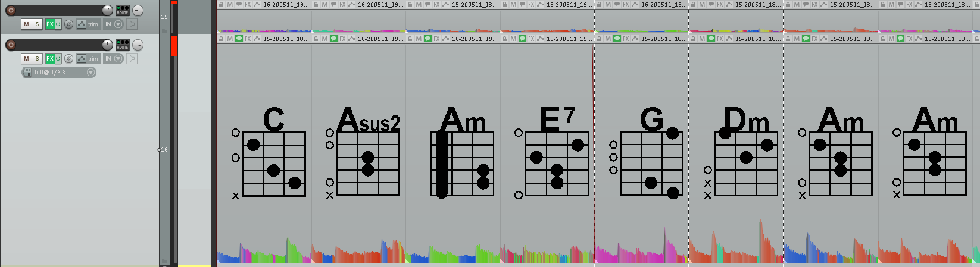Solo track 15
980x267 pixels.
pos(37,24)
